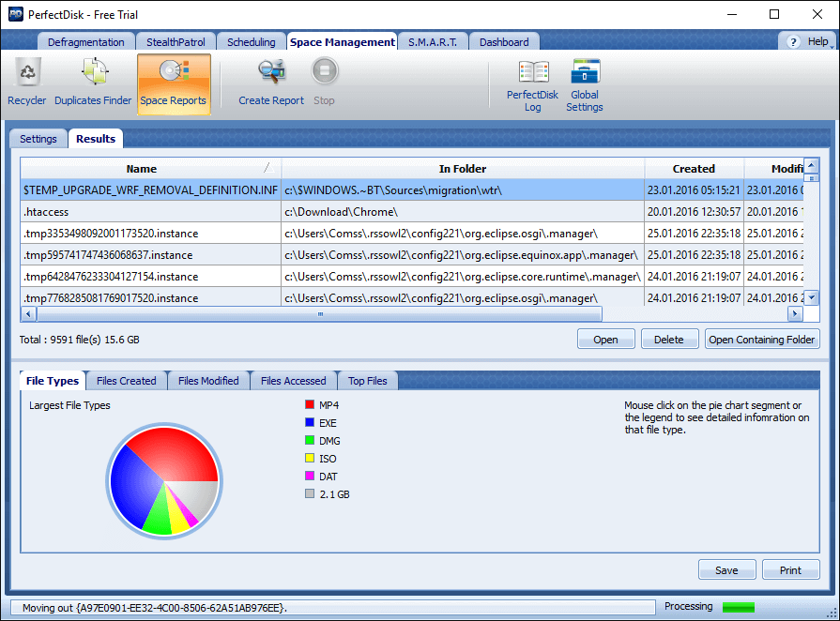This screenshot has height=621, width=840.
Task: Click the Create Report icon
Action: [271, 71]
